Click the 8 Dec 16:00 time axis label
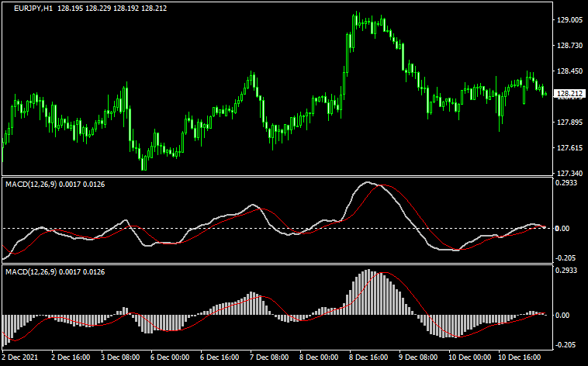 pos(368,357)
